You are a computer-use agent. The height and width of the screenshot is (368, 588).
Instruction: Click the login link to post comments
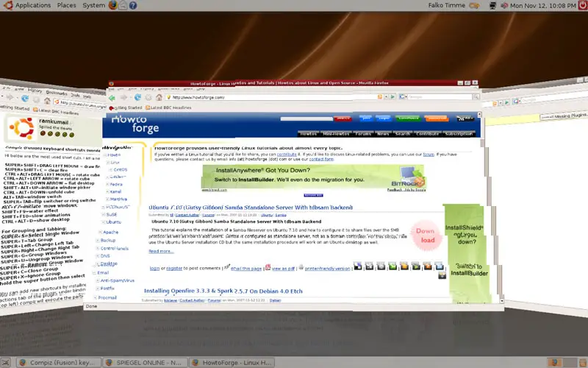pyautogui.click(x=154, y=268)
